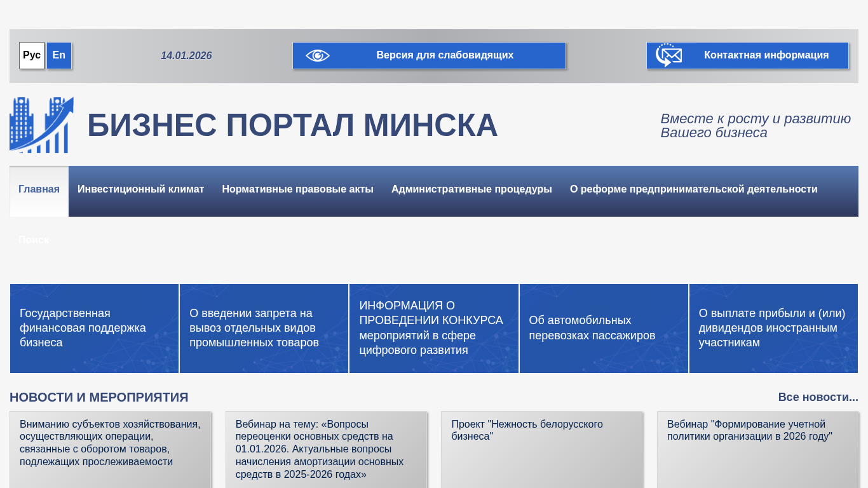Open tile about выплате прибыли и дивидендов

(x=773, y=329)
